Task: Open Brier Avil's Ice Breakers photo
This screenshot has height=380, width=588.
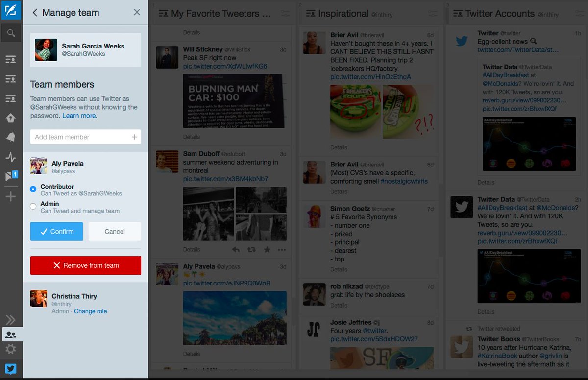Action: (382, 112)
